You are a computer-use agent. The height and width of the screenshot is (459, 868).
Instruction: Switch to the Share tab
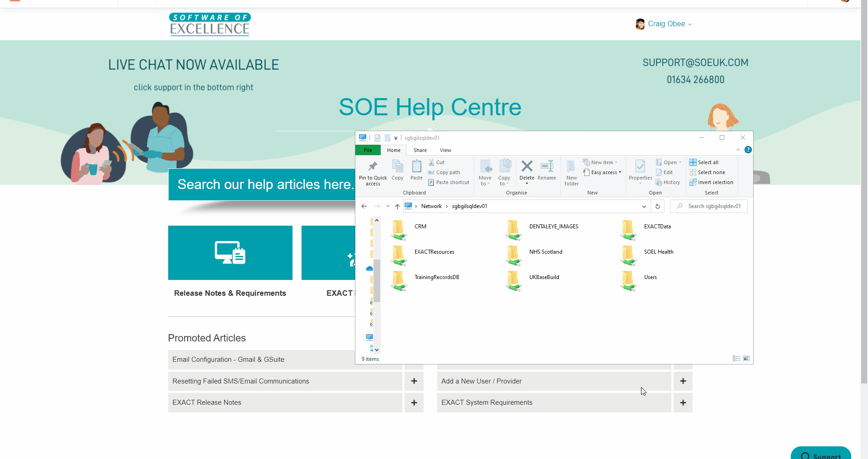click(420, 150)
